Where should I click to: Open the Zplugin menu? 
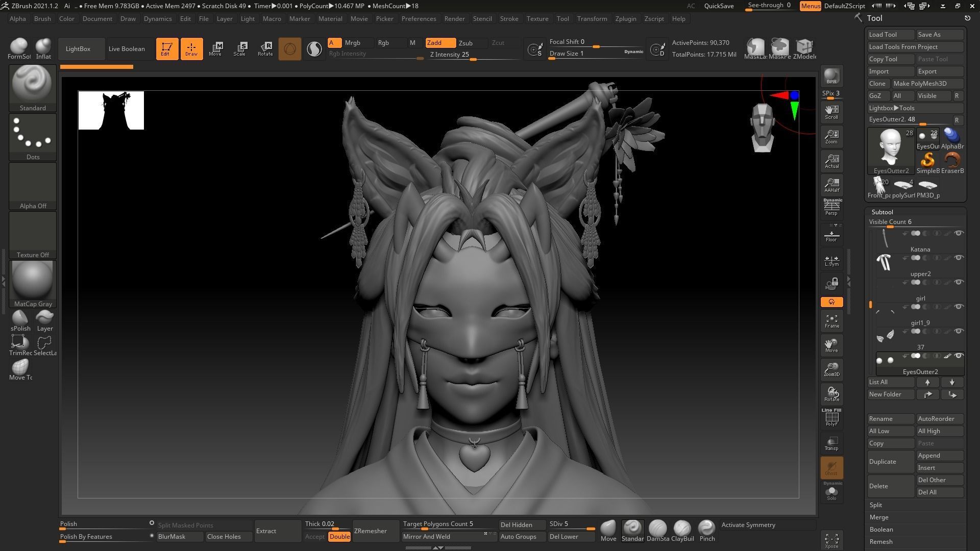626,19
